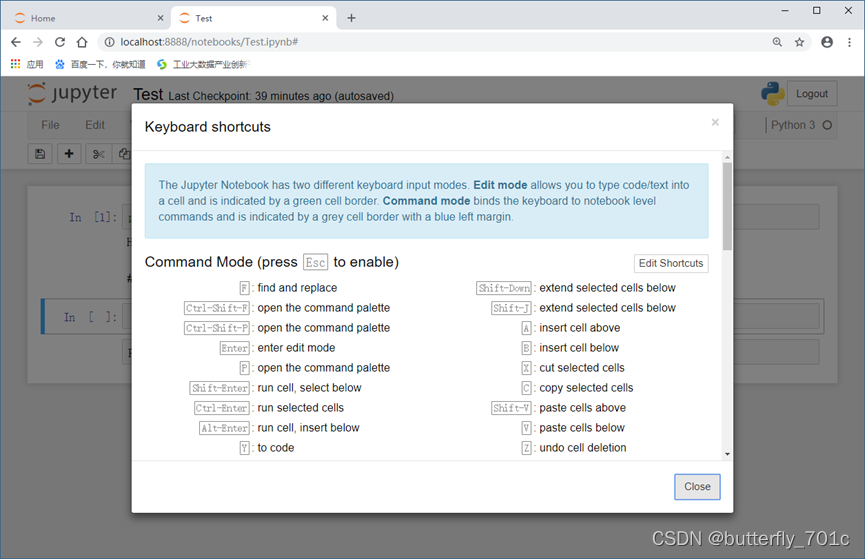Open the Edit Shortcuts editor
The height and width of the screenshot is (559, 865).
point(671,263)
